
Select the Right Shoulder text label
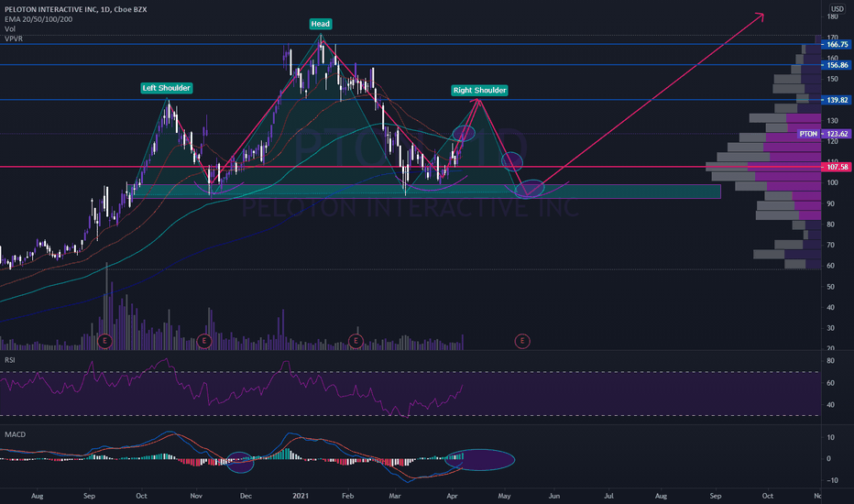point(479,90)
